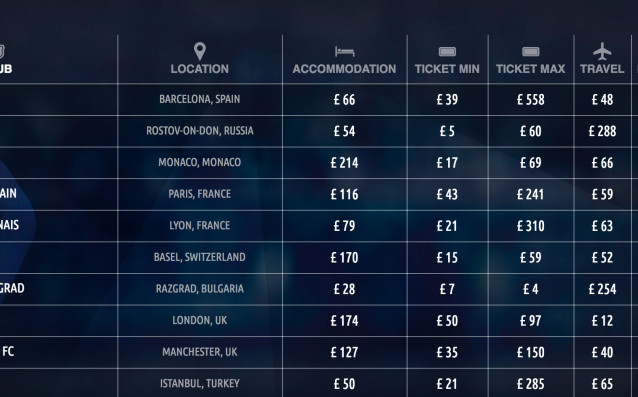Click Lyon ticket max value £310

click(531, 226)
